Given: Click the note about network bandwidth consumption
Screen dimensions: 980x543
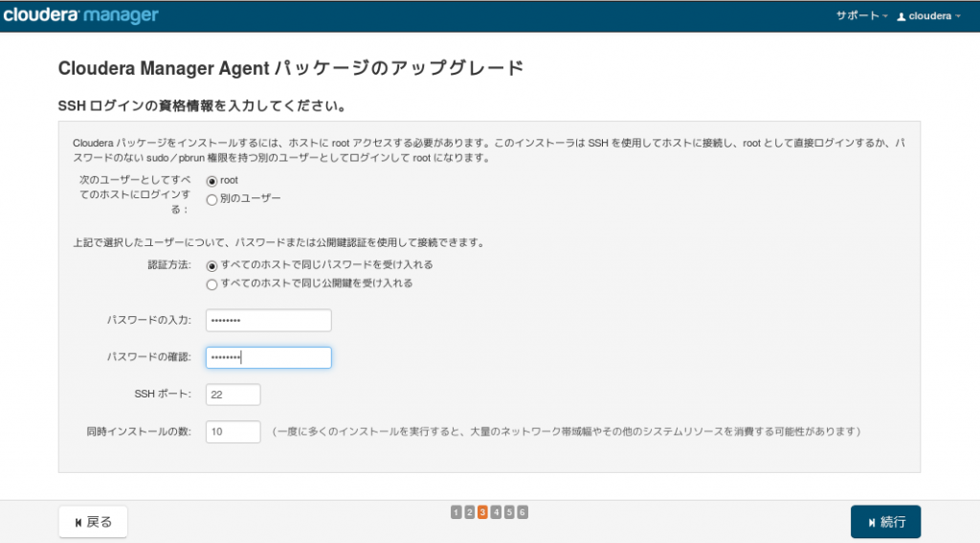Looking at the screenshot, I should pos(567,431).
